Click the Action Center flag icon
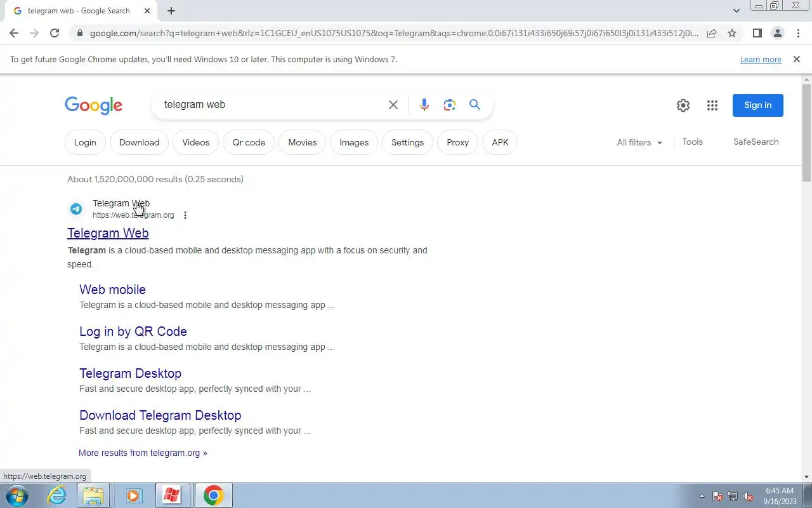812x508 pixels. pos(717,496)
